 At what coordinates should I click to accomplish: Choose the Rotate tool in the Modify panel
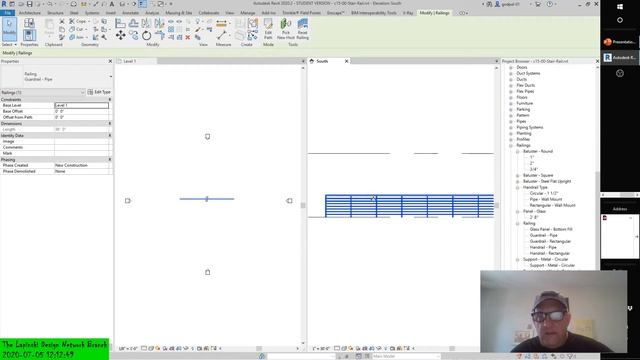(x=147, y=36)
